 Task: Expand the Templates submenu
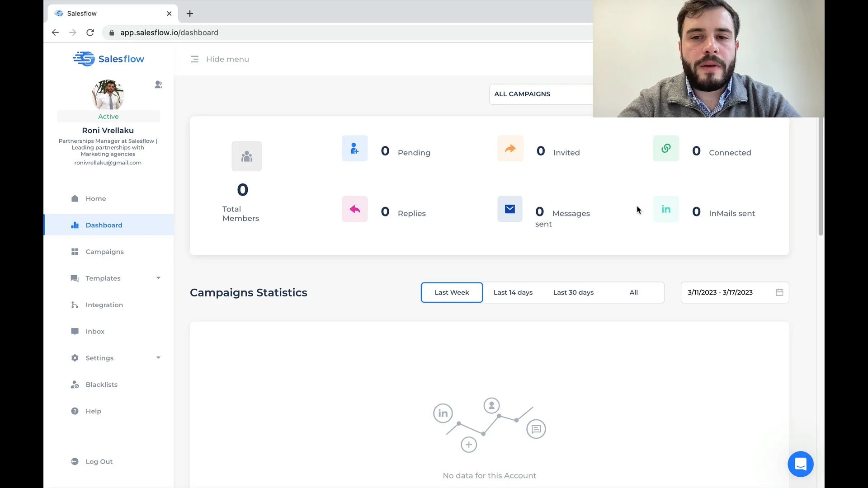103,278
